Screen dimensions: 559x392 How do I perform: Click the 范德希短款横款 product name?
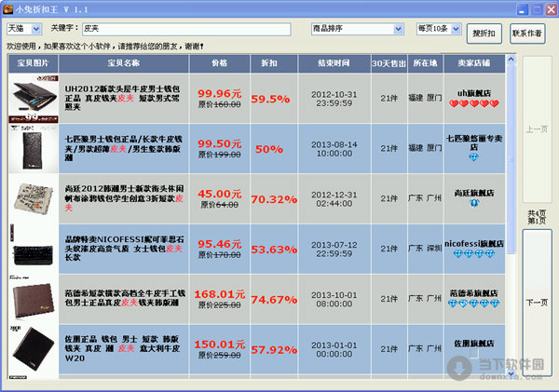coord(125,298)
